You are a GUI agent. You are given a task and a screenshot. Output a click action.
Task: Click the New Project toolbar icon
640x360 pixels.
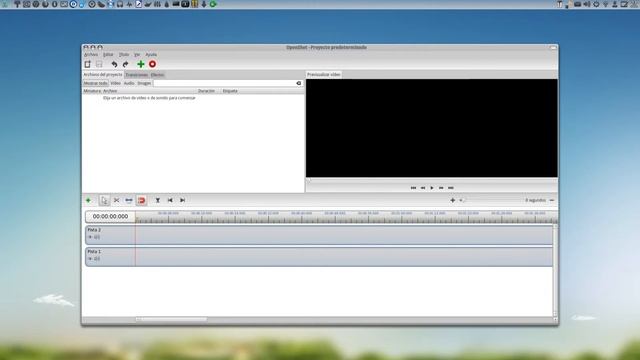[x=88, y=64]
